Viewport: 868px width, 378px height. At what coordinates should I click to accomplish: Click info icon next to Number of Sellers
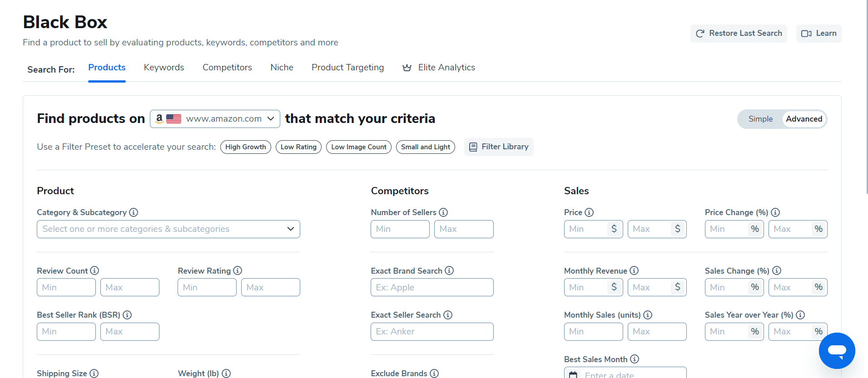pos(443,212)
